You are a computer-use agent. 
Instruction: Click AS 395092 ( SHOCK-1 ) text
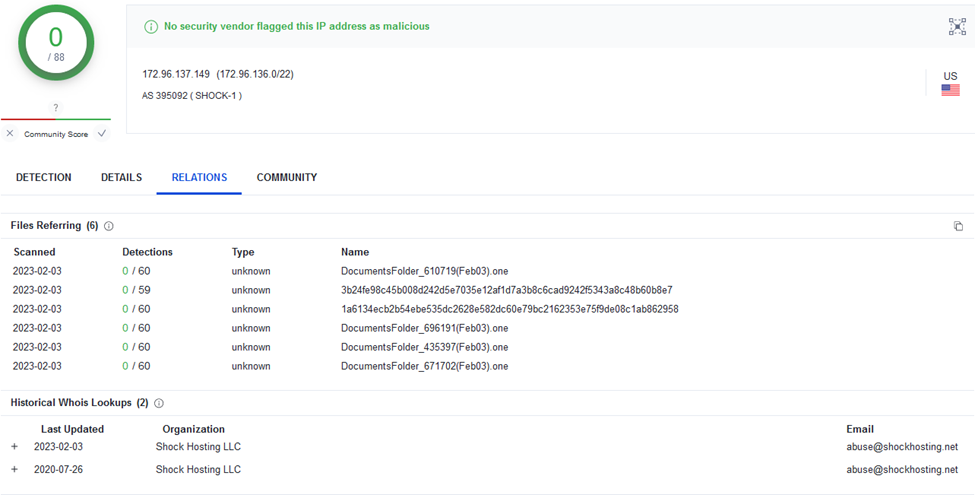pos(192,96)
